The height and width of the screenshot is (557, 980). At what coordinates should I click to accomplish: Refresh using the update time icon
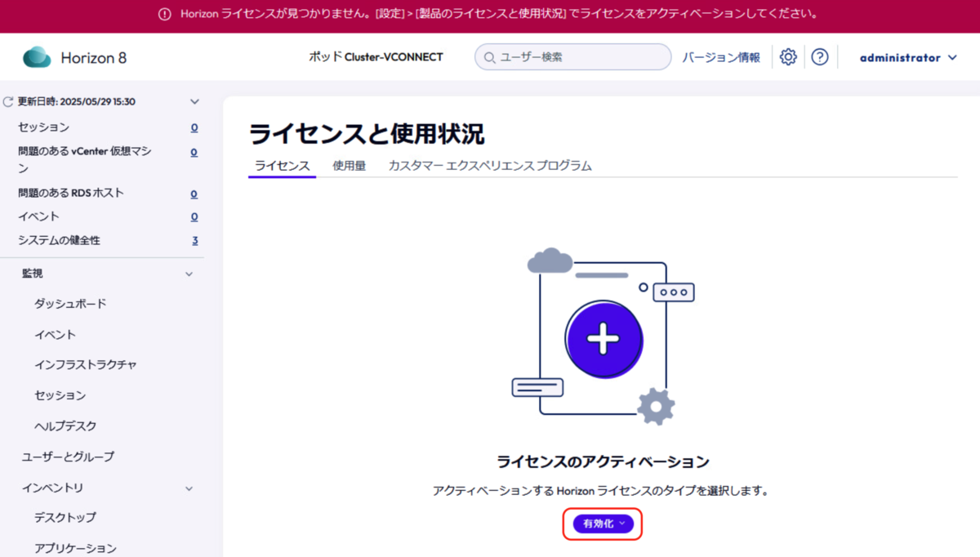tap(8, 102)
